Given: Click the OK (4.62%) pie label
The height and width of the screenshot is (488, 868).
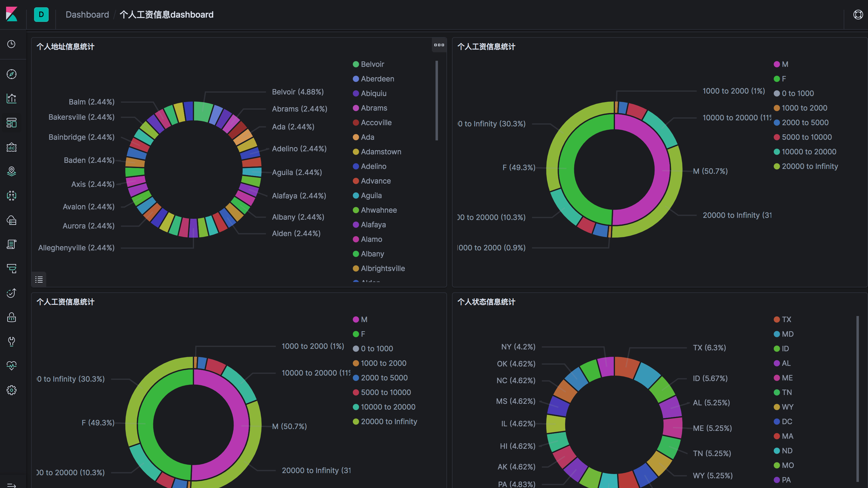Looking at the screenshot, I should pyautogui.click(x=516, y=364).
